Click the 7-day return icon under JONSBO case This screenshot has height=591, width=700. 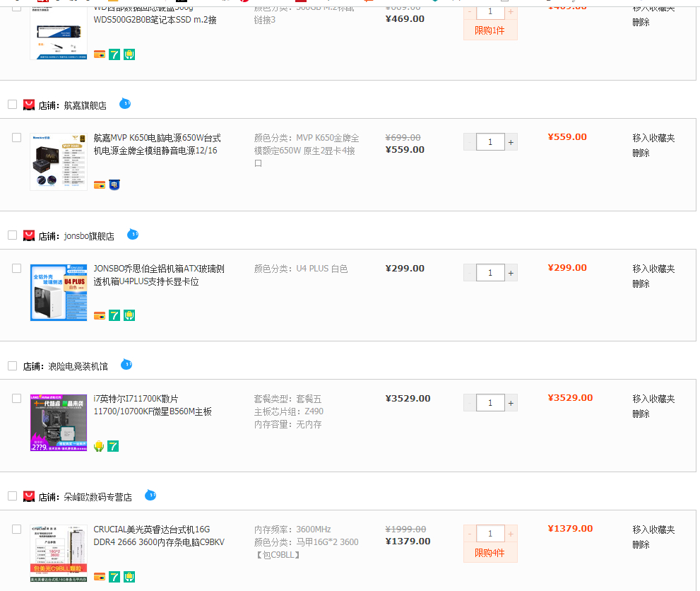(114, 315)
